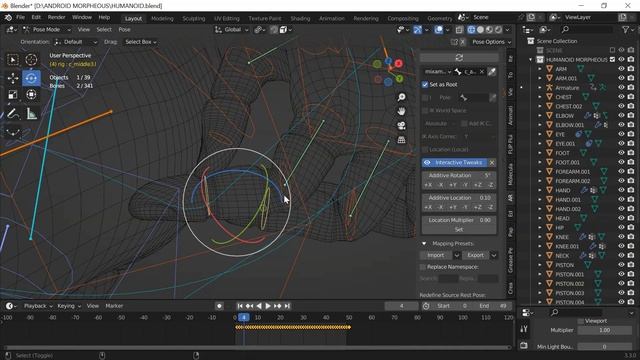Hide the CHEST object eye icon
Viewport: 640px width, 360px height.
[x=621, y=97]
